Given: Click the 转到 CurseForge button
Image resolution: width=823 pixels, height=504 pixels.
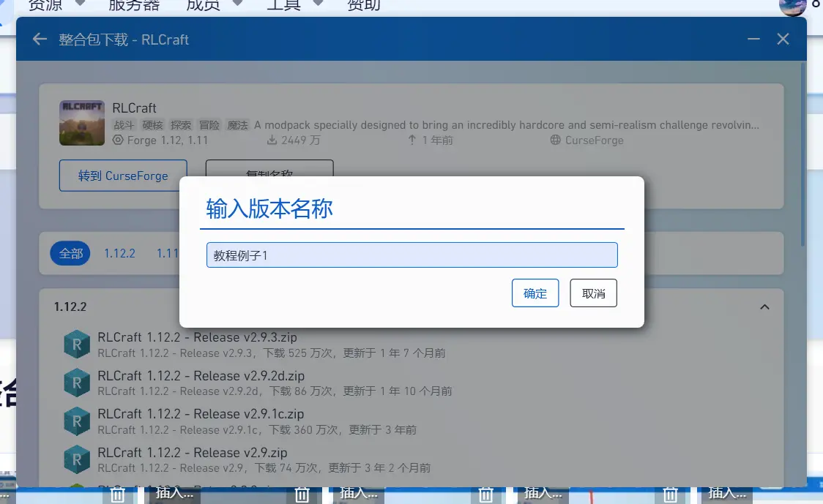Looking at the screenshot, I should (x=122, y=176).
